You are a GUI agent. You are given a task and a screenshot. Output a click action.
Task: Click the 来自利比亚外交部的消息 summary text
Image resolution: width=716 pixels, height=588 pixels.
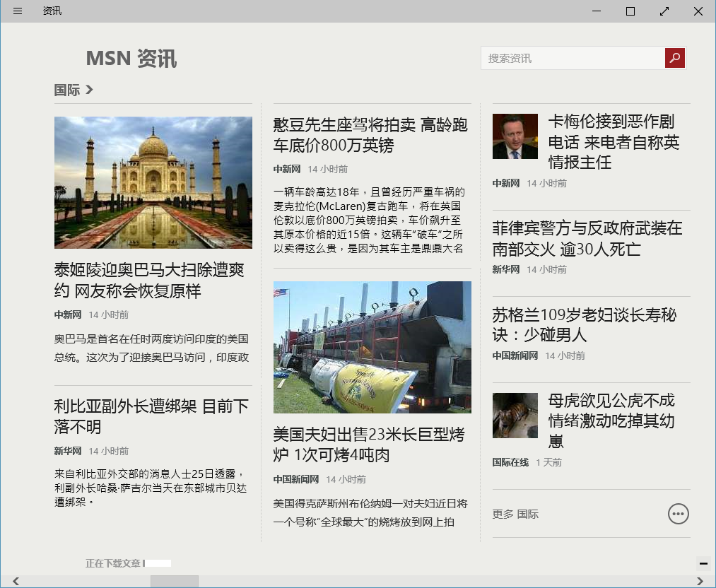151,488
